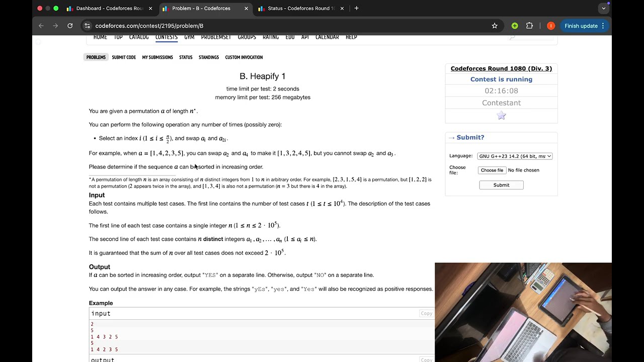Switch to the Dashboard - Codeforces Round tab
This screenshot has height=362, width=644.
point(109,9)
